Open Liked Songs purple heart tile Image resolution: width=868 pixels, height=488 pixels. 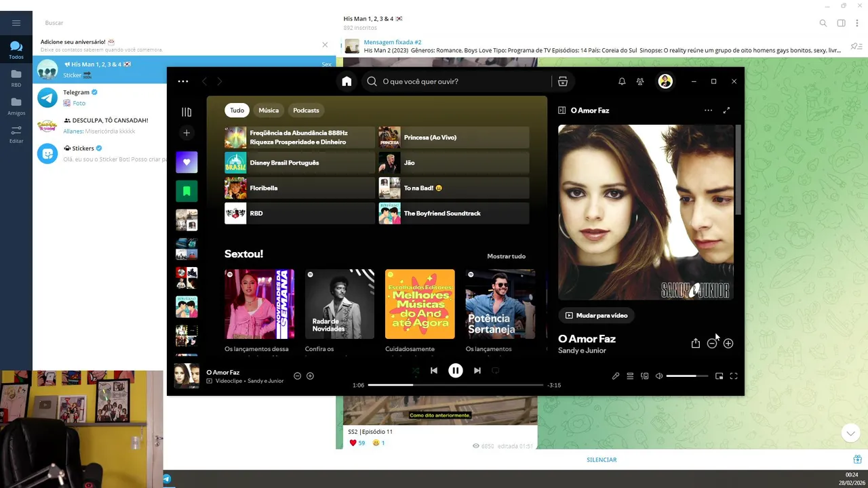186,163
